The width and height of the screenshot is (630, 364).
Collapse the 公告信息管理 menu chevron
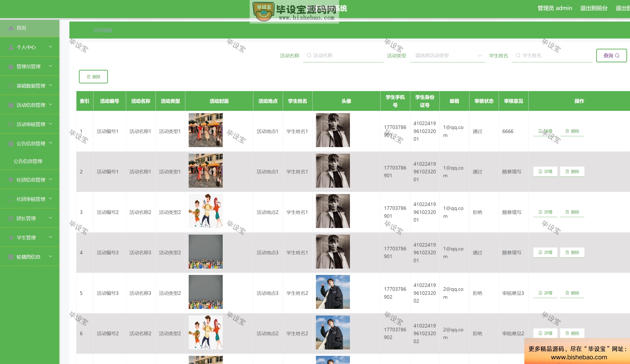pos(51,143)
